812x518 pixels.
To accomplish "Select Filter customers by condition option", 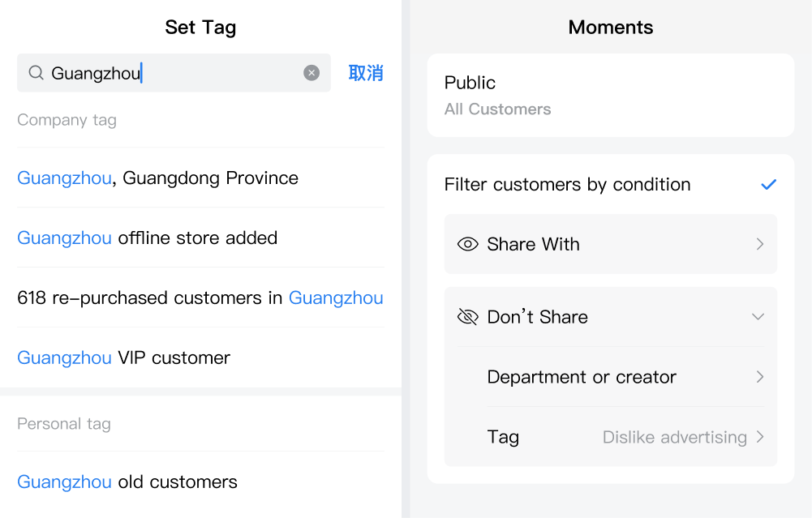I will coord(611,184).
